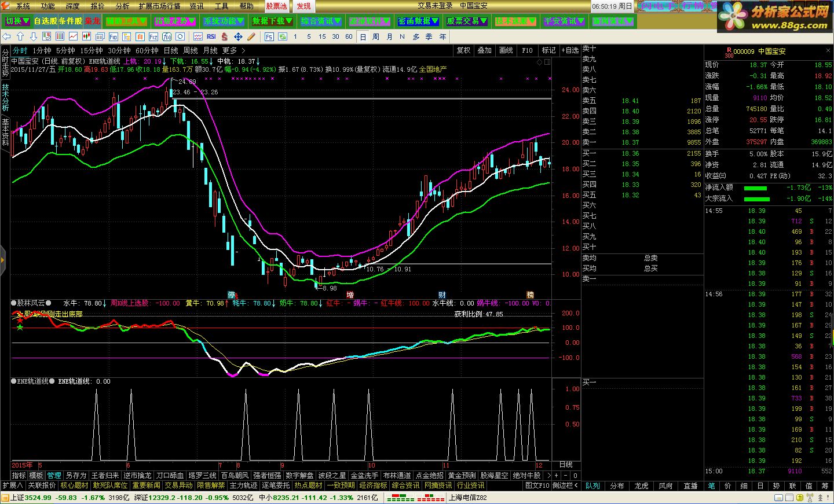Image resolution: width=834 pixels, height=504 pixels.
Task: Click the square circle toolbar icon
Action: (180, 36)
